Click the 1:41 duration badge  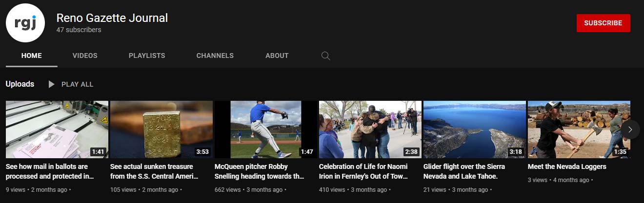point(98,152)
